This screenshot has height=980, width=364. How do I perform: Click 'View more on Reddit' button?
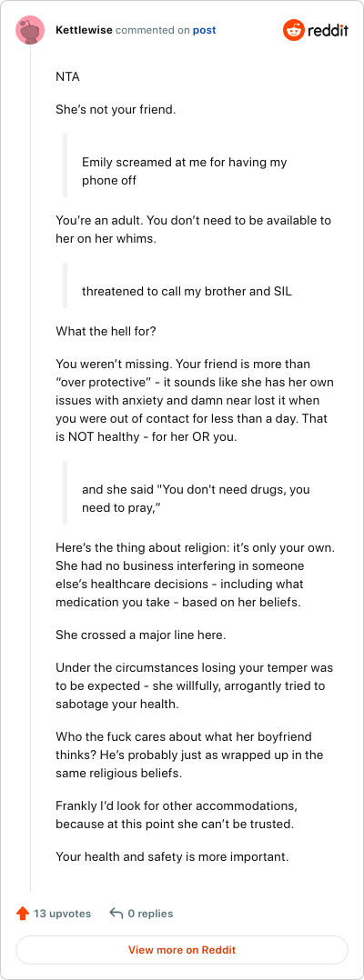point(182,949)
